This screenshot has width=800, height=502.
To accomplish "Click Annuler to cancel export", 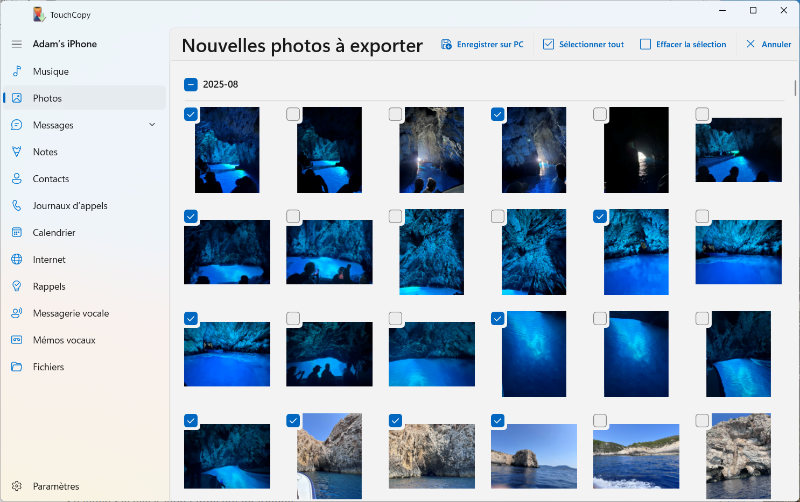I will [x=768, y=44].
